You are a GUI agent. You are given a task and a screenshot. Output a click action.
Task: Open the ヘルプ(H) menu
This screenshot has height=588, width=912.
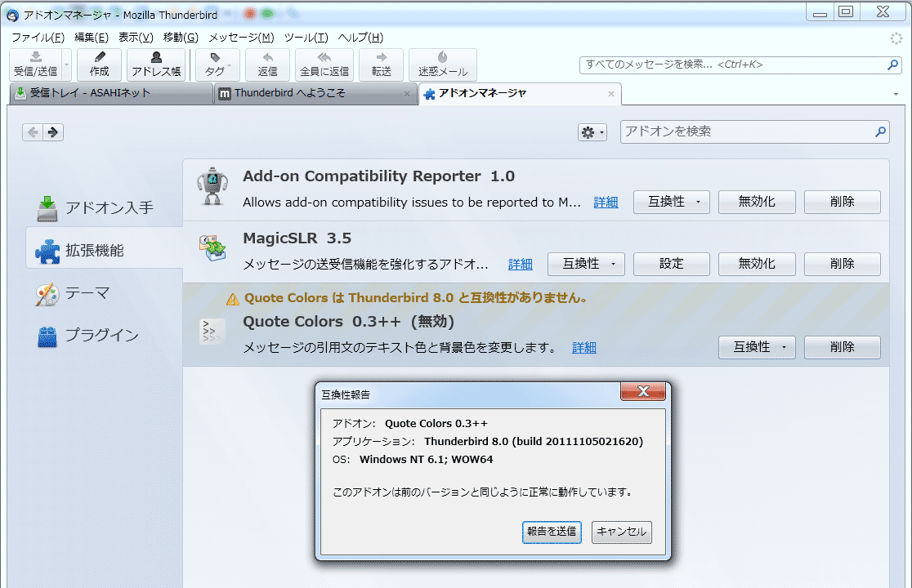(360, 38)
